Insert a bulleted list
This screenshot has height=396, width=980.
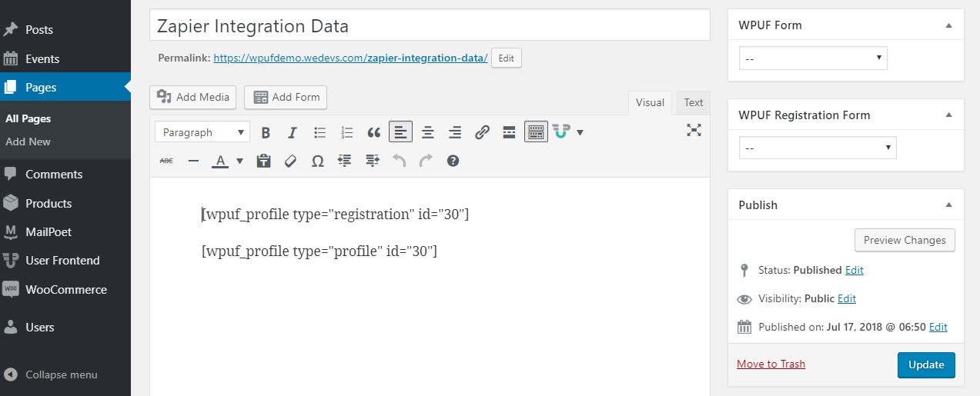(x=319, y=132)
